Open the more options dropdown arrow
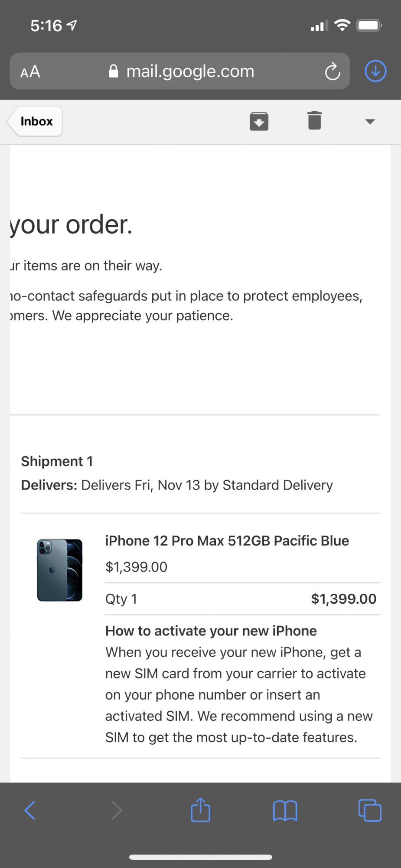401x868 pixels. [370, 122]
